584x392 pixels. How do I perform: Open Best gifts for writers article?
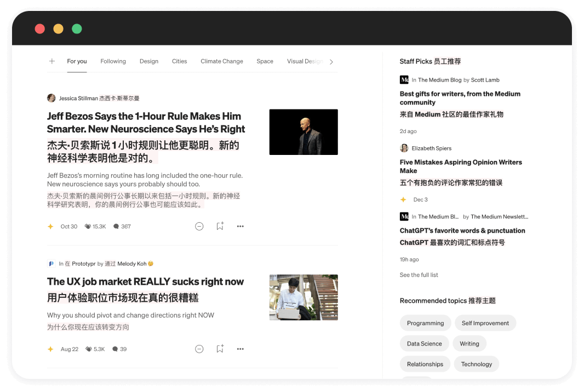click(460, 98)
